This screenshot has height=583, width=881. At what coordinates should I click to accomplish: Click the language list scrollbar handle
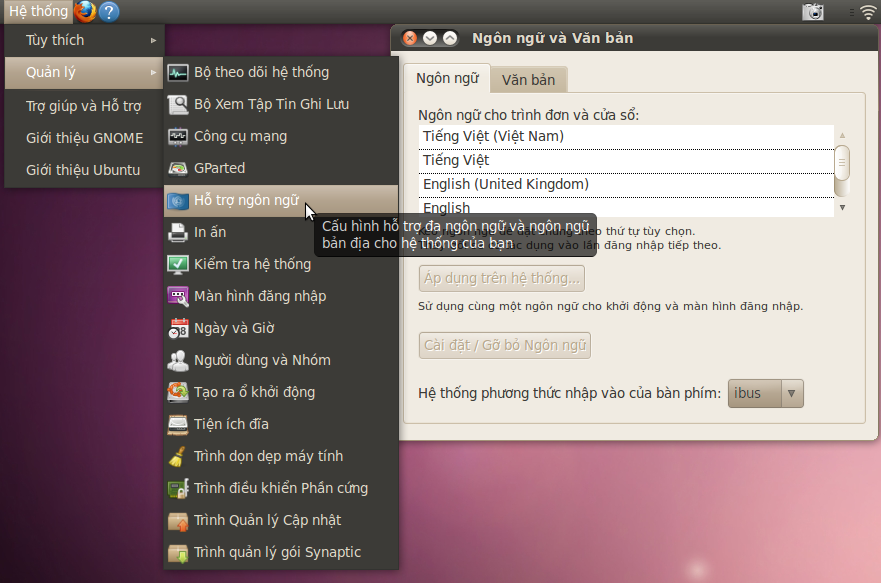point(842,161)
